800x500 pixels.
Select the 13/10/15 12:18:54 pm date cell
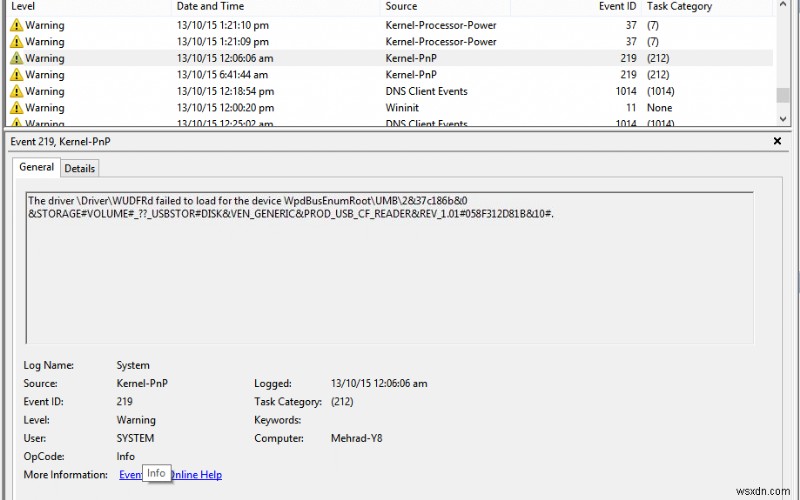[x=225, y=91]
